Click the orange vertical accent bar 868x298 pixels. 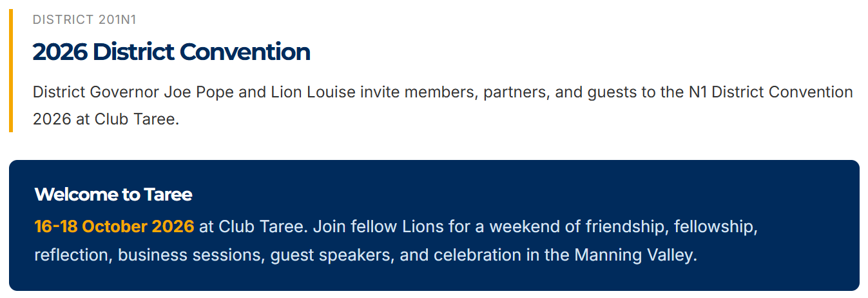(11, 71)
